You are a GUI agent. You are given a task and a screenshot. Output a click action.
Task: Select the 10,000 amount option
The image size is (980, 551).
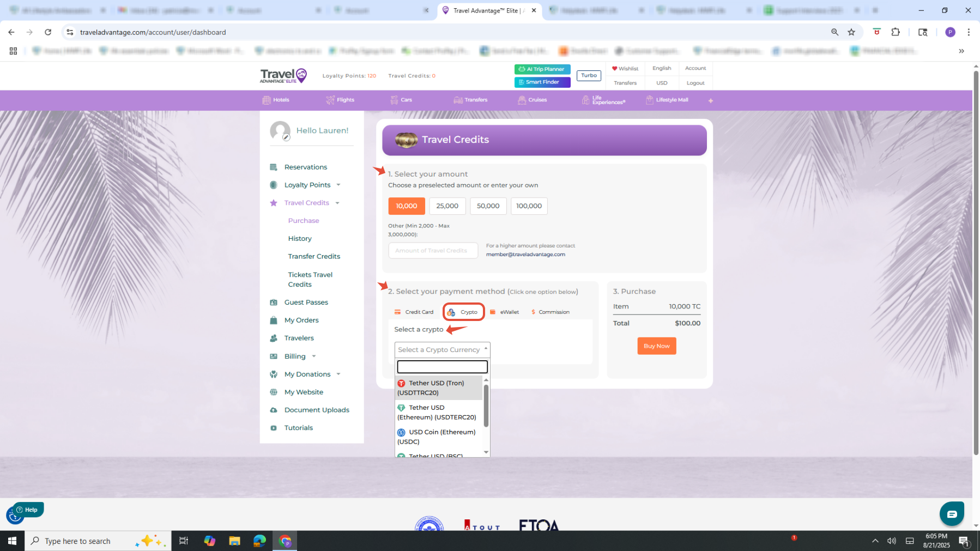(x=407, y=206)
